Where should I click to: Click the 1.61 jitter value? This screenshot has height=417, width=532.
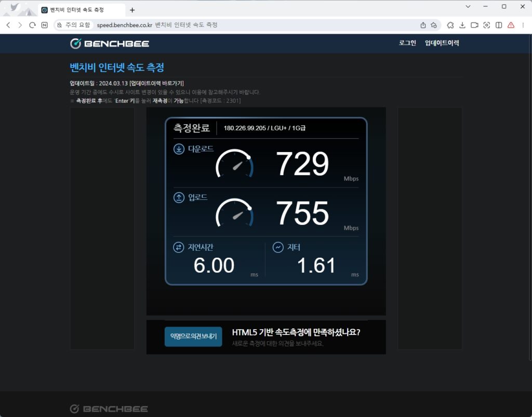click(316, 265)
